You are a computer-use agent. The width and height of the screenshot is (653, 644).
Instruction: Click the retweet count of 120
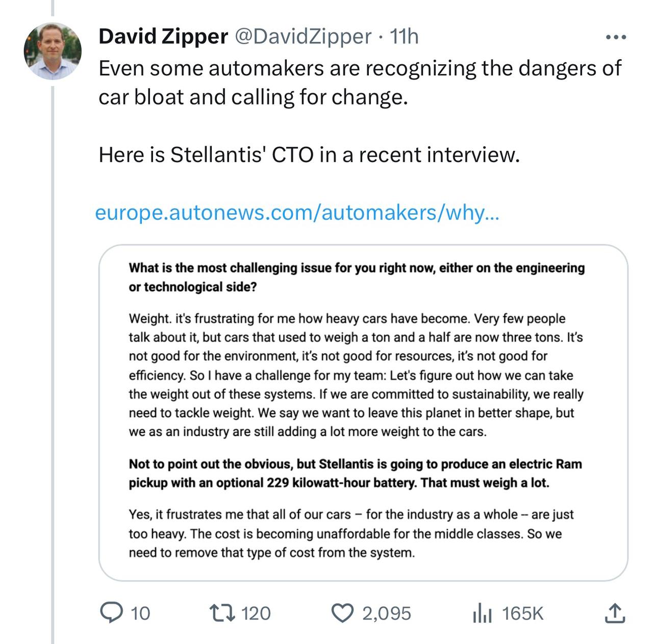[x=256, y=613]
